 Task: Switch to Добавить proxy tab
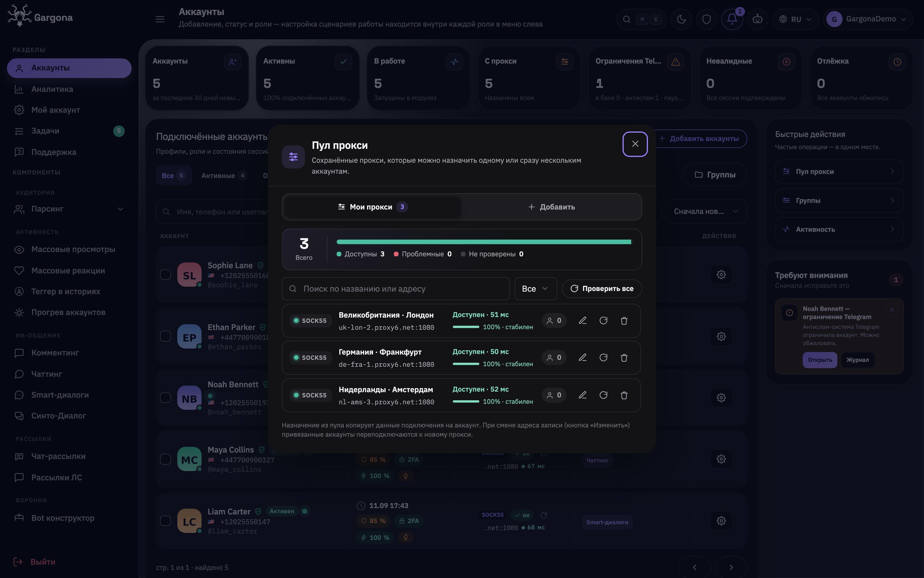[551, 207]
